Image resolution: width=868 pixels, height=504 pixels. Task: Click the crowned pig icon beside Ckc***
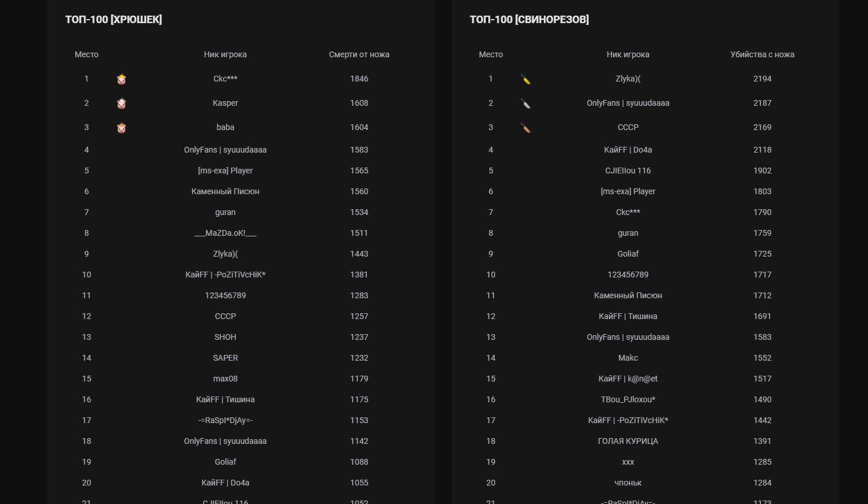pyautogui.click(x=121, y=79)
